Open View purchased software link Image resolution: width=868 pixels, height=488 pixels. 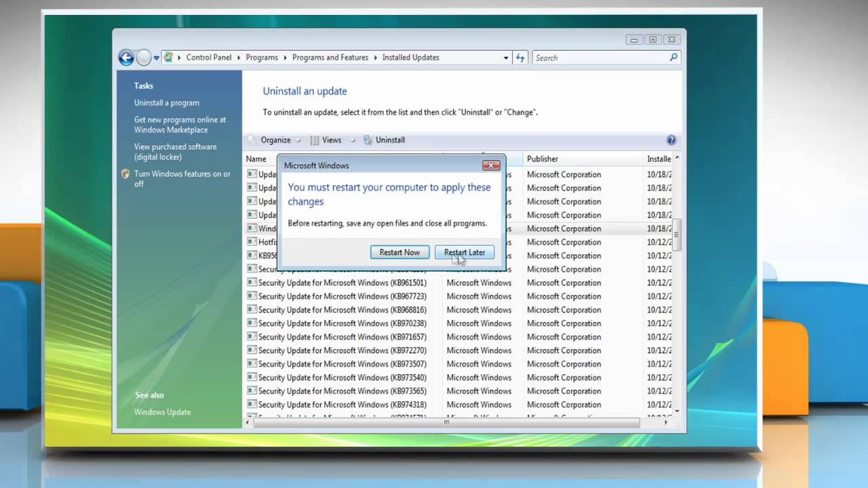click(x=176, y=152)
